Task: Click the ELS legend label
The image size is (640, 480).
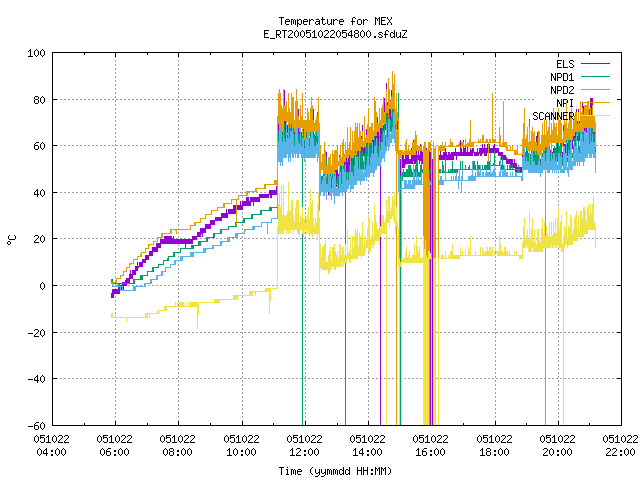Action: (x=565, y=64)
